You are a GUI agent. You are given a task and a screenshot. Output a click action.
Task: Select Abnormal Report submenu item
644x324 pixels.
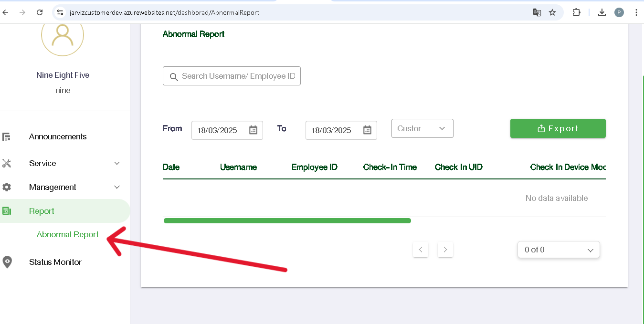tap(68, 234)
